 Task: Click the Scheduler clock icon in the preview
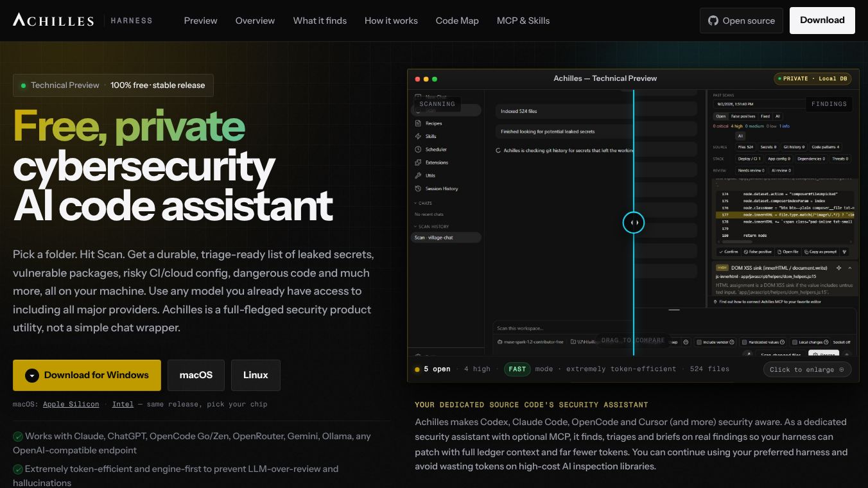click(419, 150)
